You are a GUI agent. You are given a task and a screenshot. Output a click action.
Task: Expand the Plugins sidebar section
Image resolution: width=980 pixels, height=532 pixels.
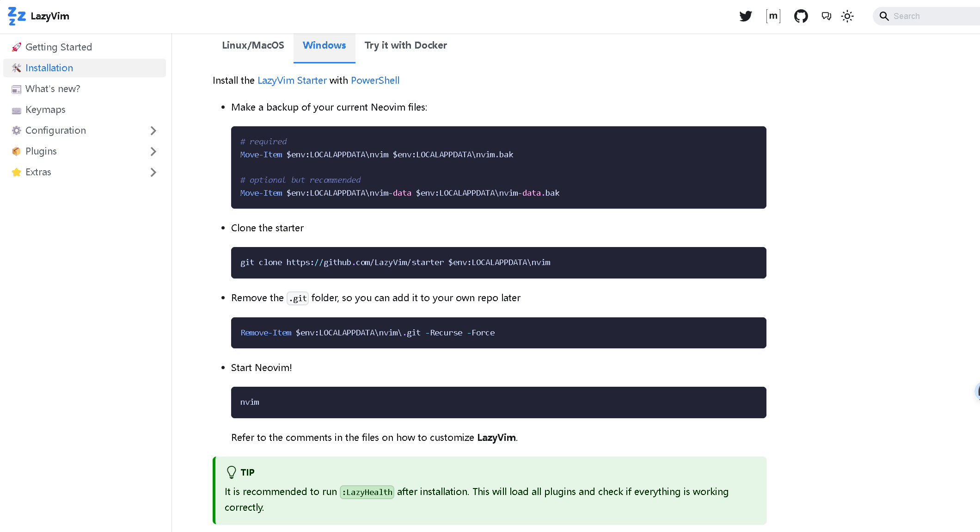point(153,152)
